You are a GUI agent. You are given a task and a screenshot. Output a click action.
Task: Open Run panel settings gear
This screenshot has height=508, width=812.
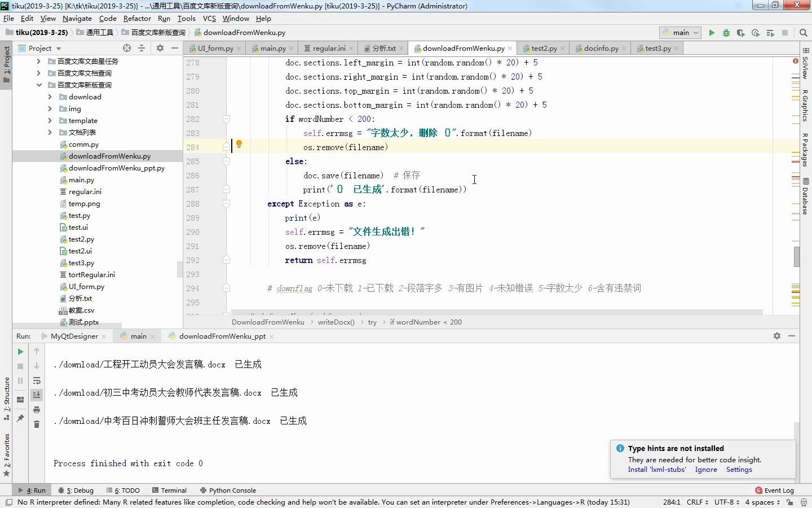(x=777, y=336)
